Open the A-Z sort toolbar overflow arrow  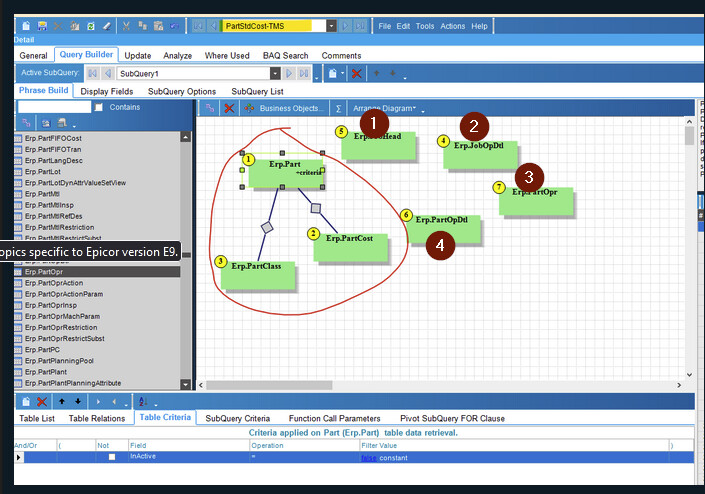(x=156, y=404)
